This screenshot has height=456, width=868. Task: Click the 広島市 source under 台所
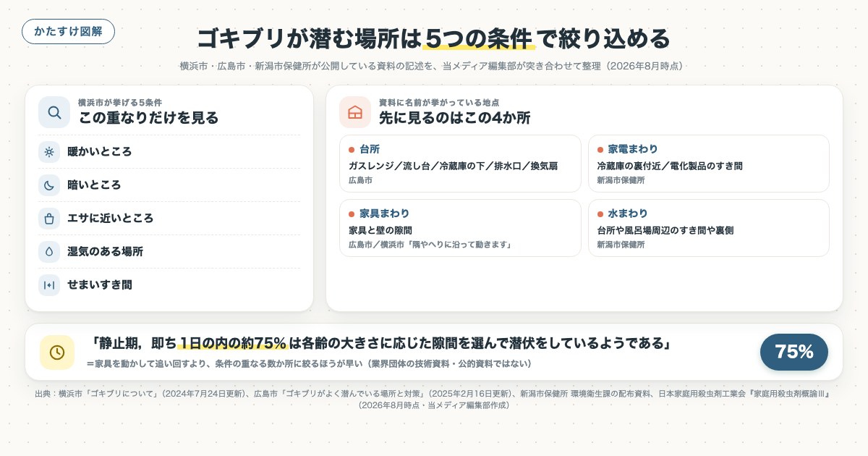pos(360,180)
